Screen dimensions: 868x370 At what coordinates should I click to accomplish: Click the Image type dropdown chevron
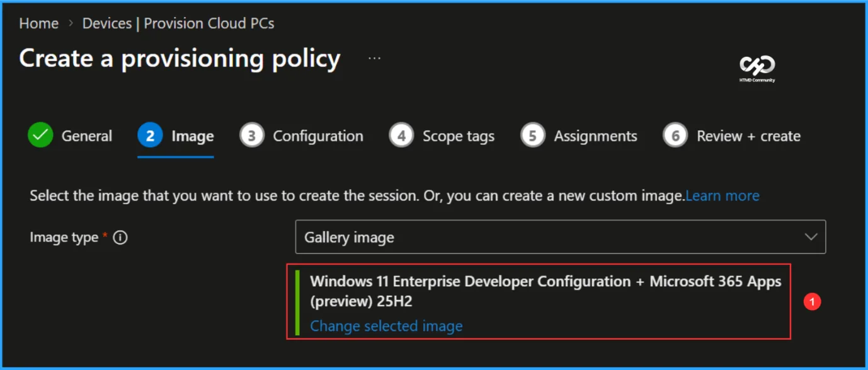[811, 237]
